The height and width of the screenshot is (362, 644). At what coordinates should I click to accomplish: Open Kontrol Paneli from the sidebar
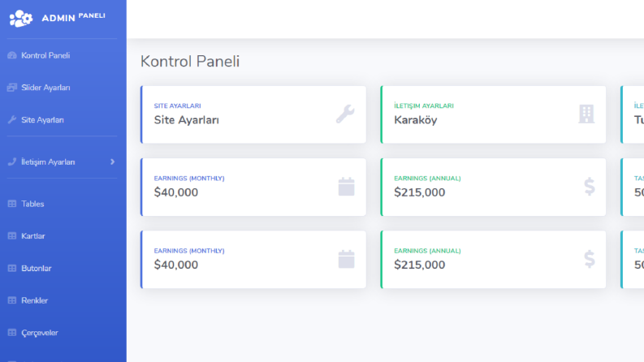[45, 55]
